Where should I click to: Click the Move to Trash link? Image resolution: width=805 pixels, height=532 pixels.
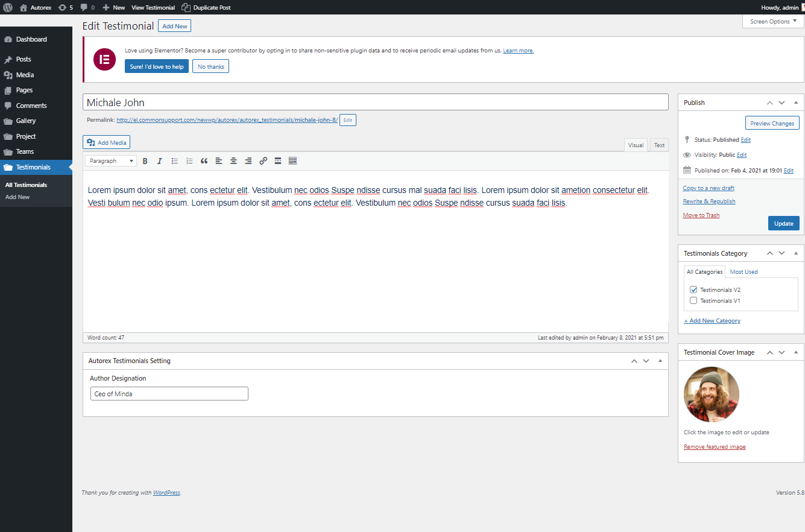tap(701, 215)
